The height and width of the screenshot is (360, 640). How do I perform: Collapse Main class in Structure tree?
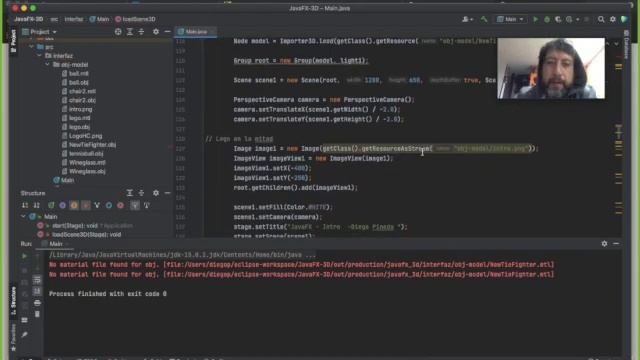(23, 216)
